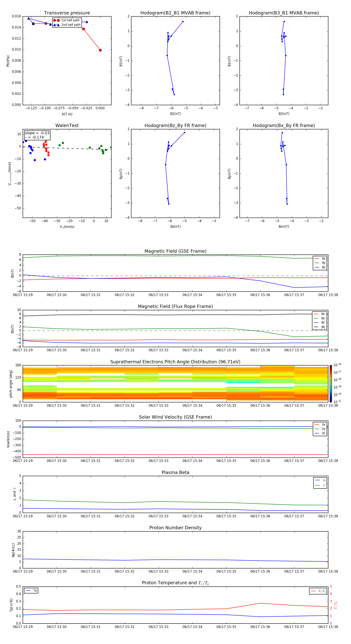Click the "WalenTest" plot title
The image size is (351, 644).
67,125
